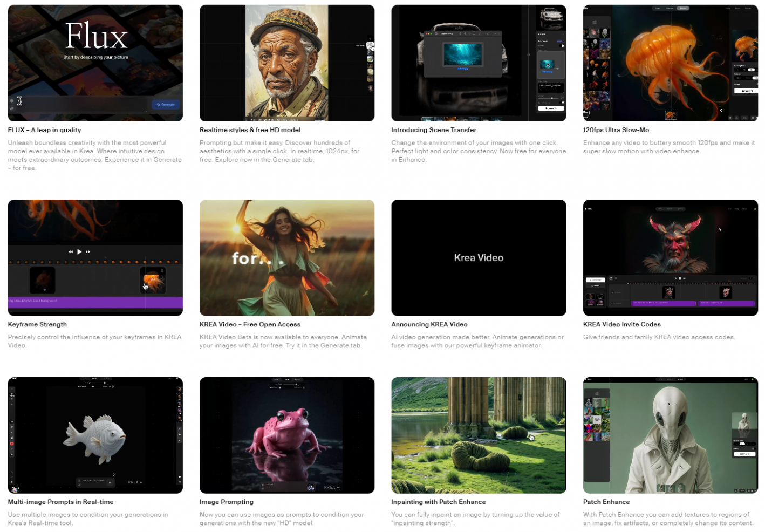Open the 'Image Prompting' title
This screenshot has height=532, width=765.
click(227, 502)
